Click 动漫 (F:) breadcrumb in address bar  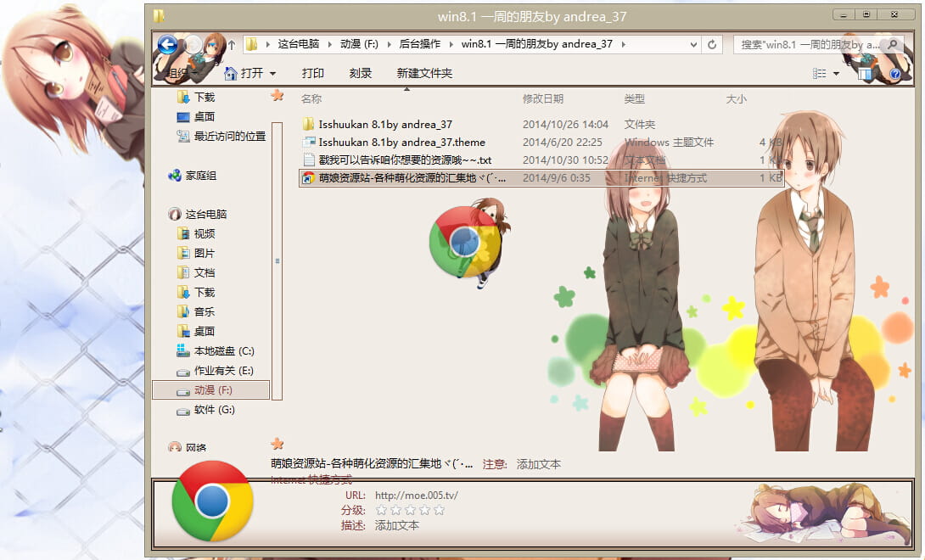tap(359, 44)
